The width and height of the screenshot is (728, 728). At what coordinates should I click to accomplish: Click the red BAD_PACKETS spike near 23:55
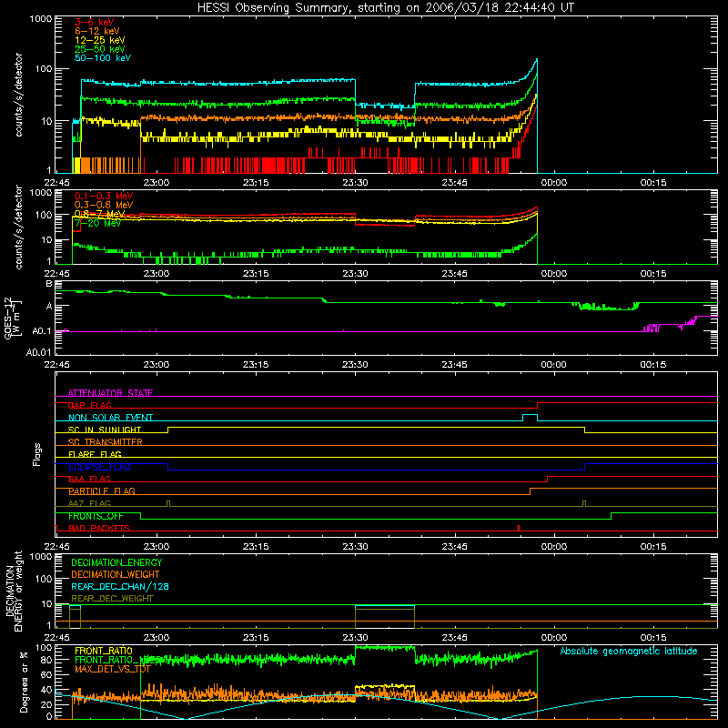point(519,528)
